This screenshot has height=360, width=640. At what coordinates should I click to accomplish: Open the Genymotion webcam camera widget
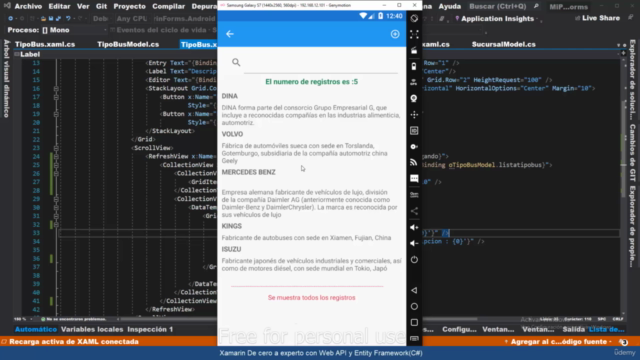(414, 98)
